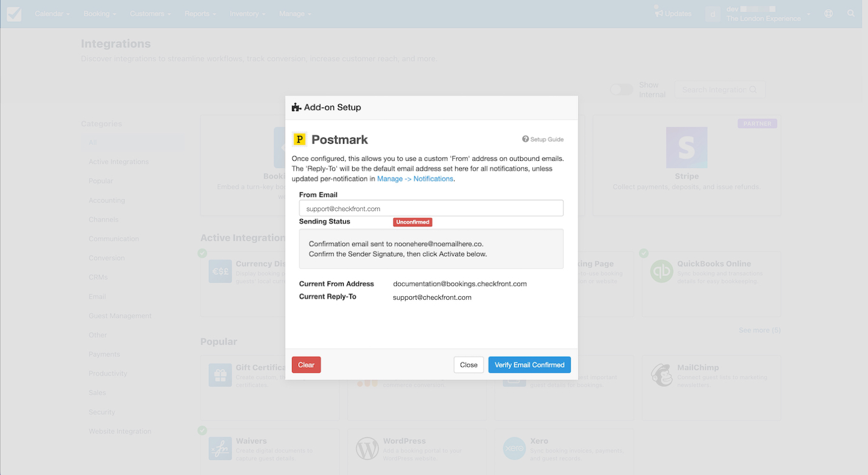Select the CRMs category

pos(98,277)
